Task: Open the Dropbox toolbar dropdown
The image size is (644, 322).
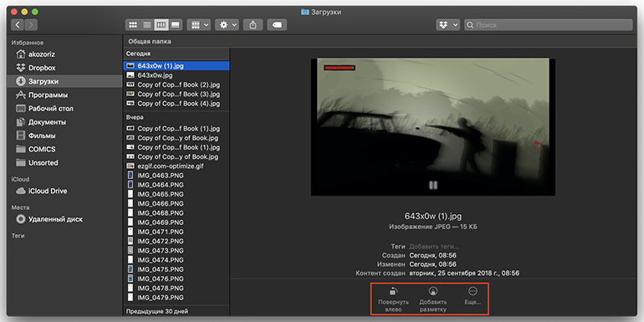Action: [447, 24]
